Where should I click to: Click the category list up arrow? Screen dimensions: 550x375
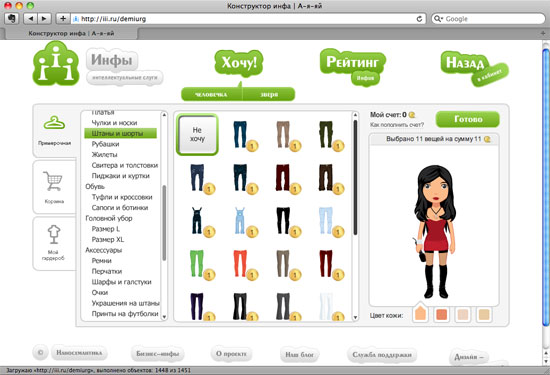pos(164,114)
